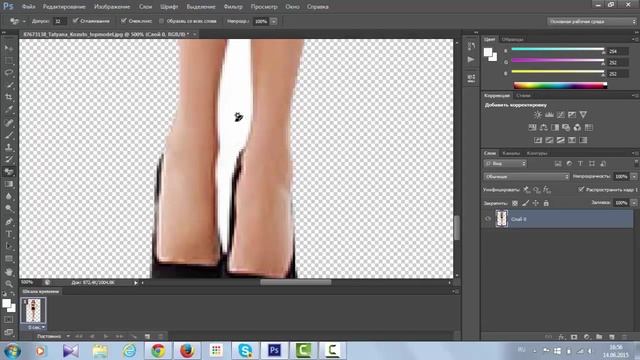Add a Black & White adjustment
640x360 pixels.
(x=555, y=128)
